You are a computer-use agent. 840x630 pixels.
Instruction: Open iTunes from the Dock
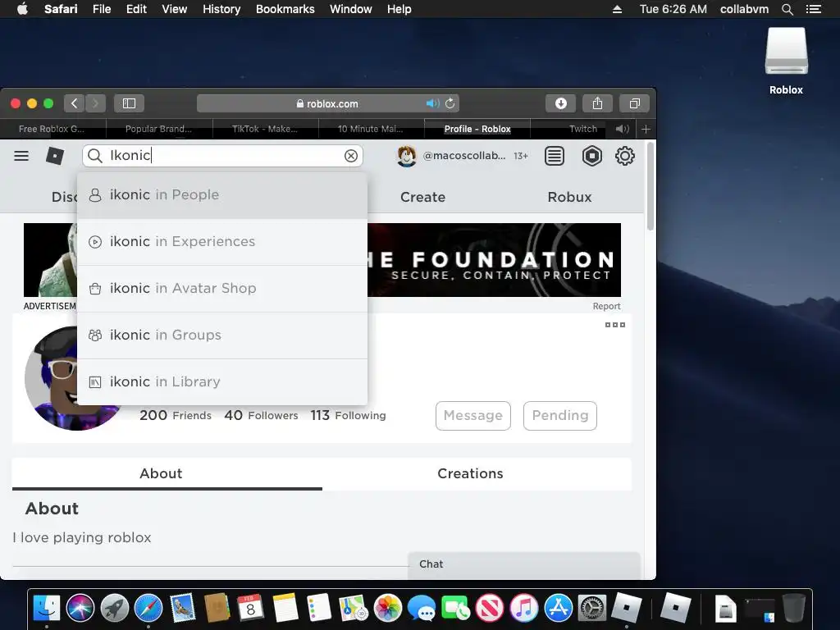(524, 608)
